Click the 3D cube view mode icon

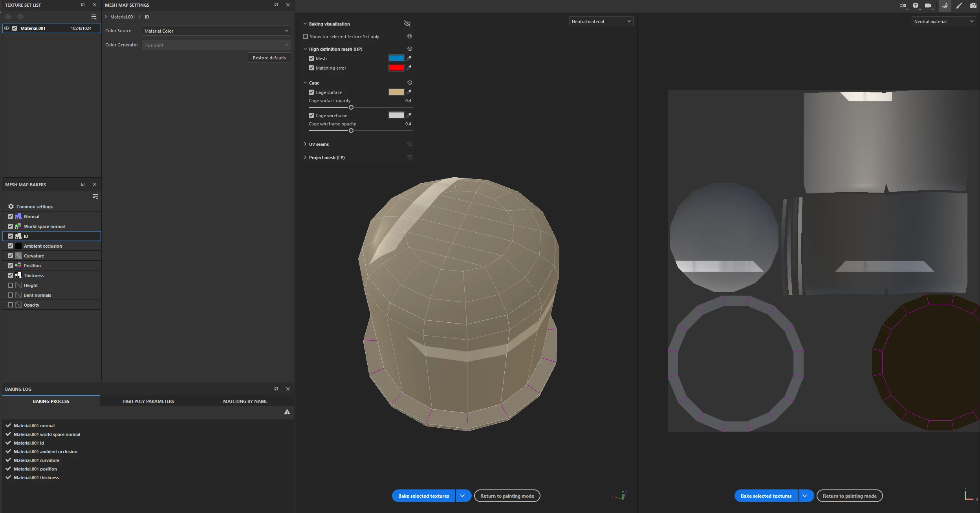click(916, 6)
